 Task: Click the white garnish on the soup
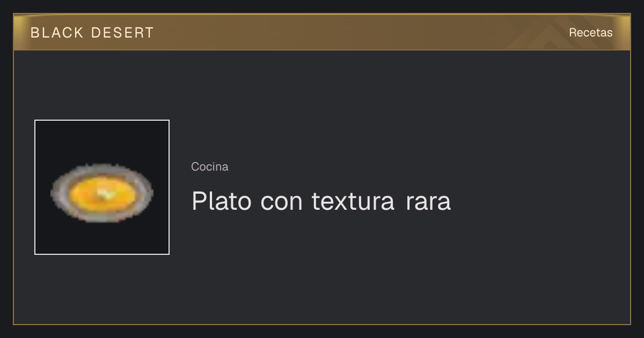[106, 194]
